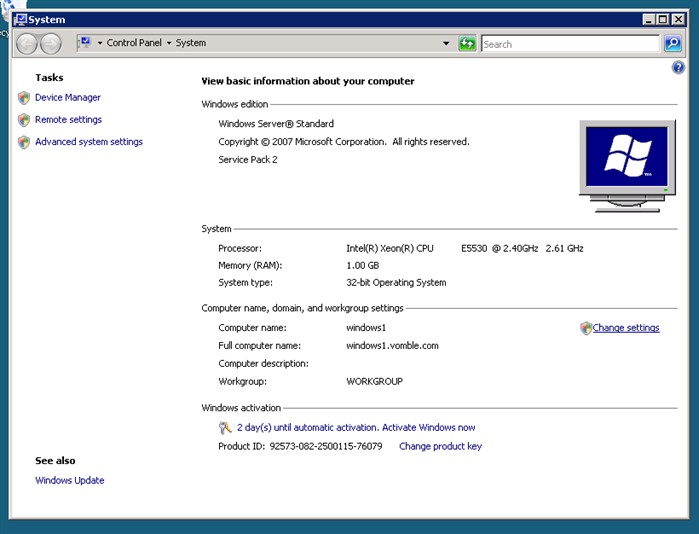Expand the arrow before System breadcrumb

click(169, 43)
